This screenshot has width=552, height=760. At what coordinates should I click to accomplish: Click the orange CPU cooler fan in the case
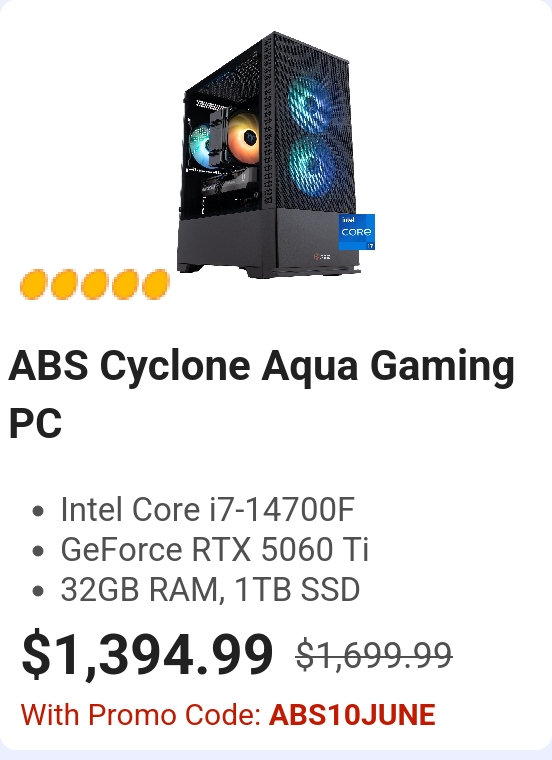(x=244, y=138)
